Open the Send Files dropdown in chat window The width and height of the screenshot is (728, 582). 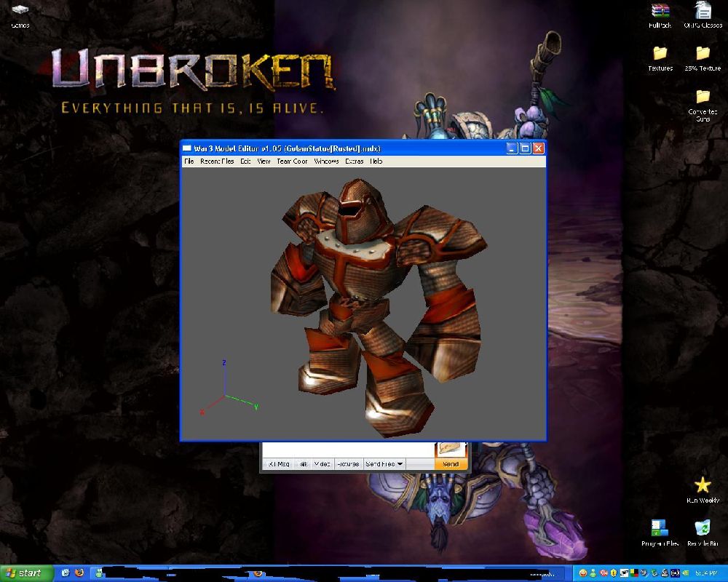point(384,463)
